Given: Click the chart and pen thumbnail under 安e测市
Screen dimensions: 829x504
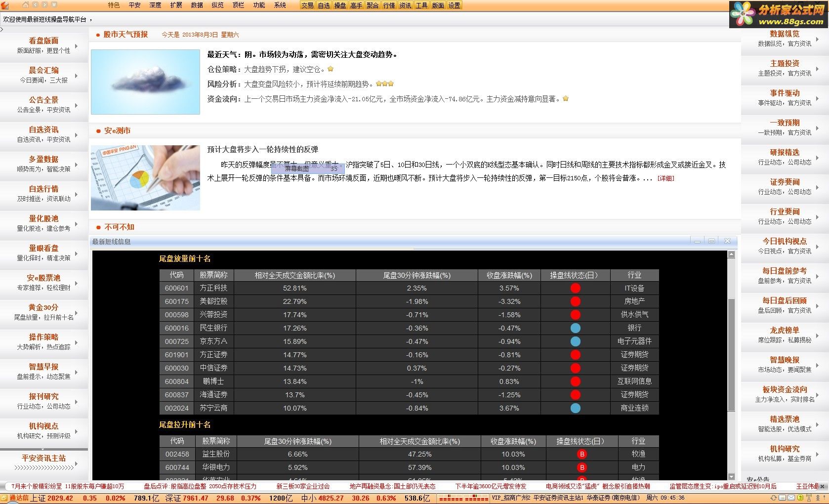Looking at the screenshot, I should point(145,178).
